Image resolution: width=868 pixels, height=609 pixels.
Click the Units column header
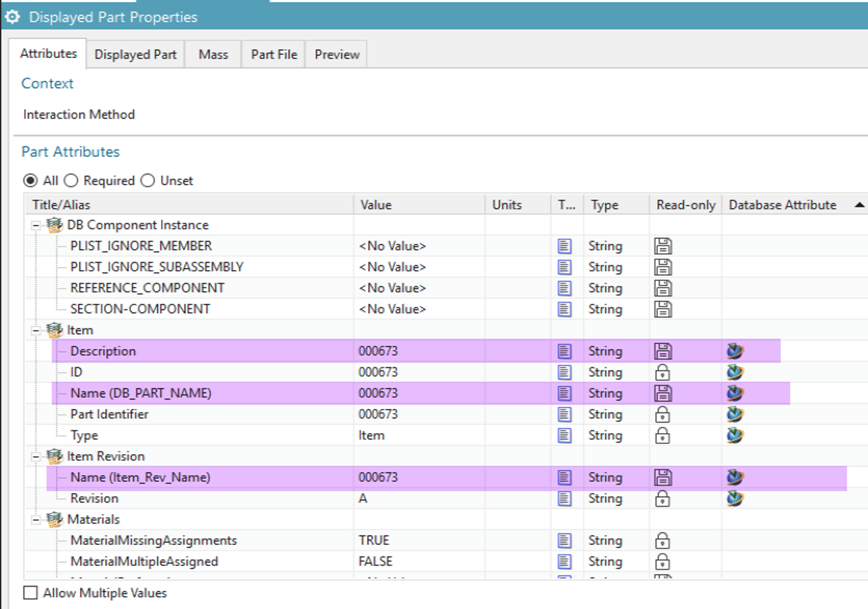(x=518, y=205)
